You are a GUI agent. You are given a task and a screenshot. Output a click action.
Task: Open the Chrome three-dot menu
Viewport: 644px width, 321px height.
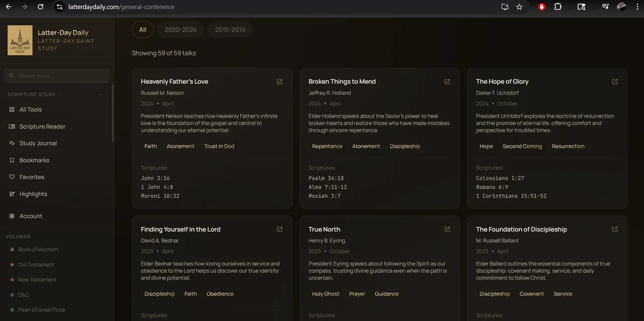click(637, 7)
